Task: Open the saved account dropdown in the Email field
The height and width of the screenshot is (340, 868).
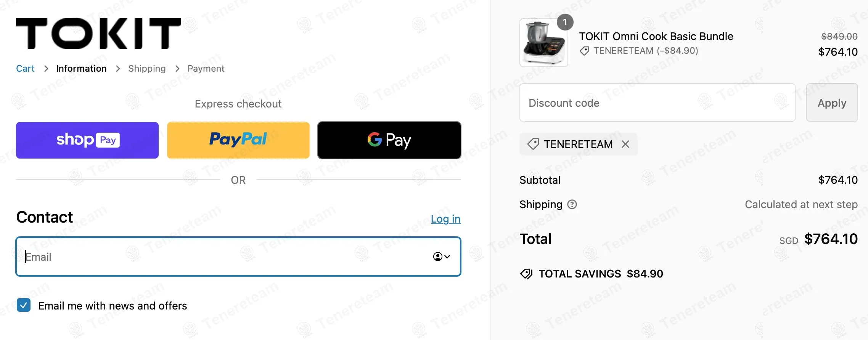Action: point(442,257)
